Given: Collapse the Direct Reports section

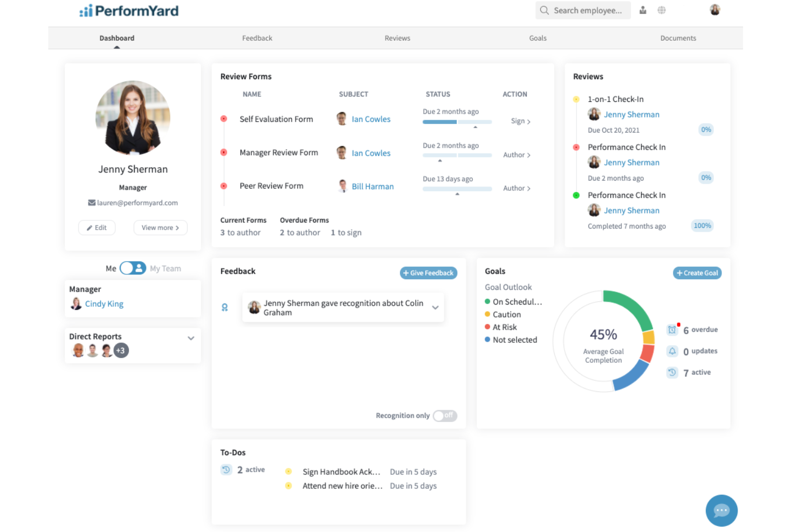Looking at the screenshot, I should [191, 338].
